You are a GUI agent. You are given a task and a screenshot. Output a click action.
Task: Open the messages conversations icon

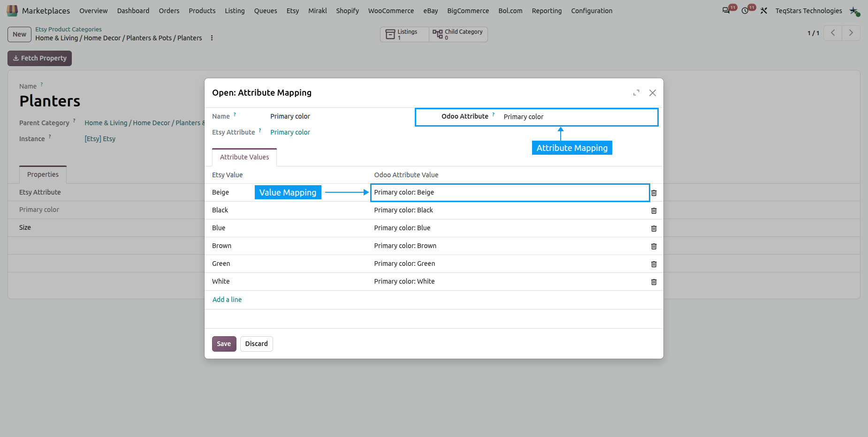[x=726, y=10]
